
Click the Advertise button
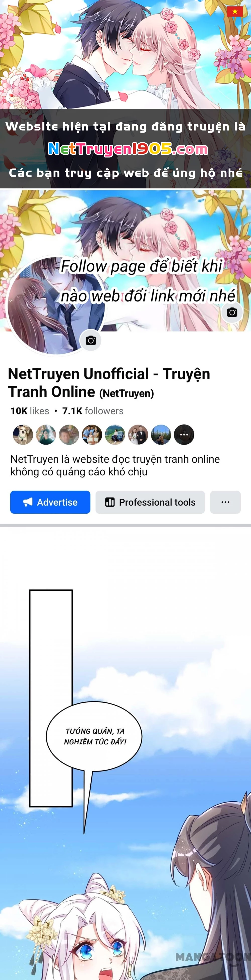50,502
